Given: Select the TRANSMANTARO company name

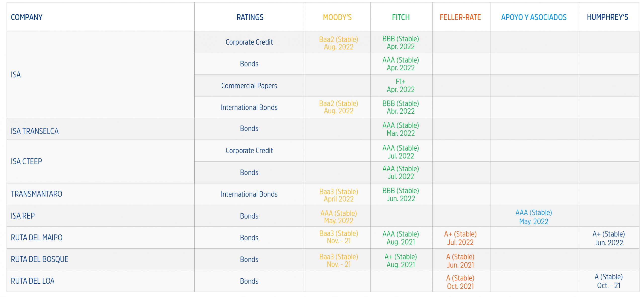Looking at the screenshot, I should point(36,194).
